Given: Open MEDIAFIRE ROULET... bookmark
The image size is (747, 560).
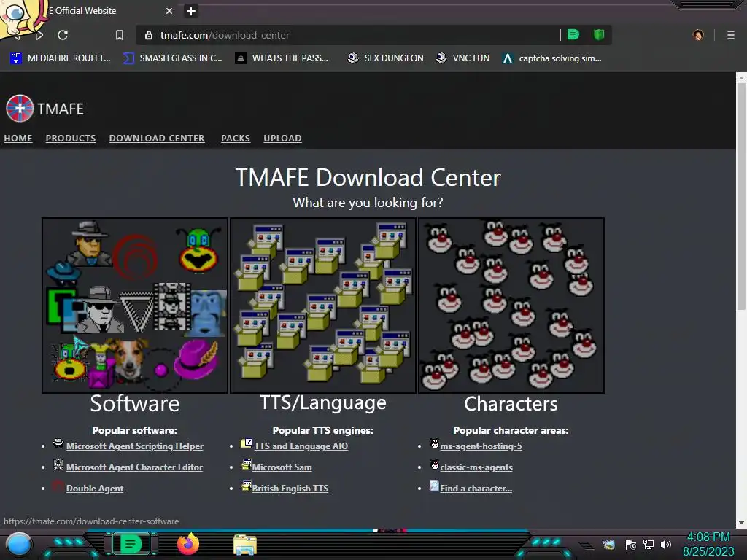Looking at the screenshot, I should [x=61, y=58].
